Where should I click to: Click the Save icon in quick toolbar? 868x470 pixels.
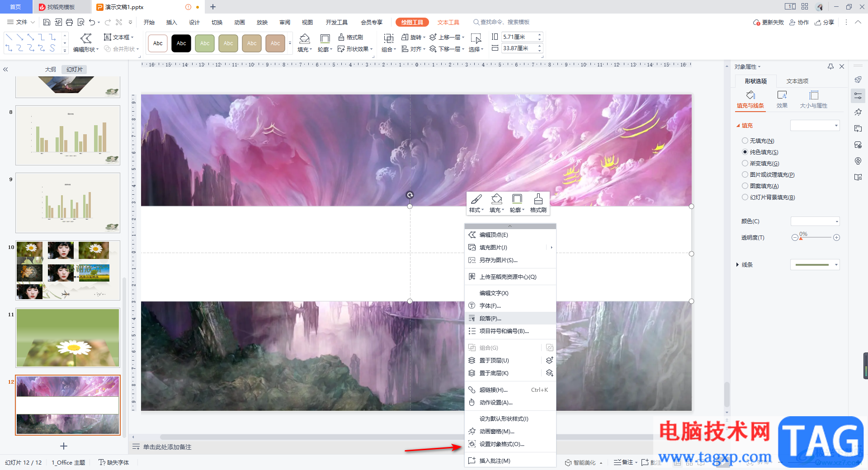click(47, 22)
